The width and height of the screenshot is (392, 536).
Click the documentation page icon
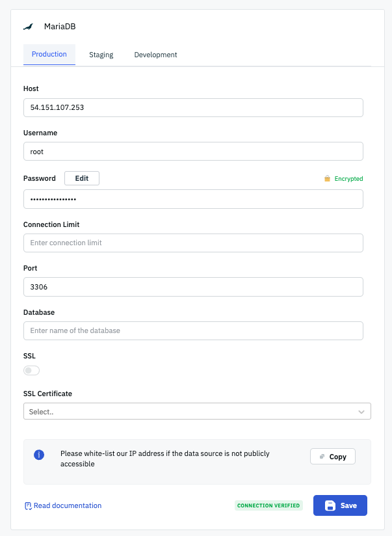pos(28,505)
